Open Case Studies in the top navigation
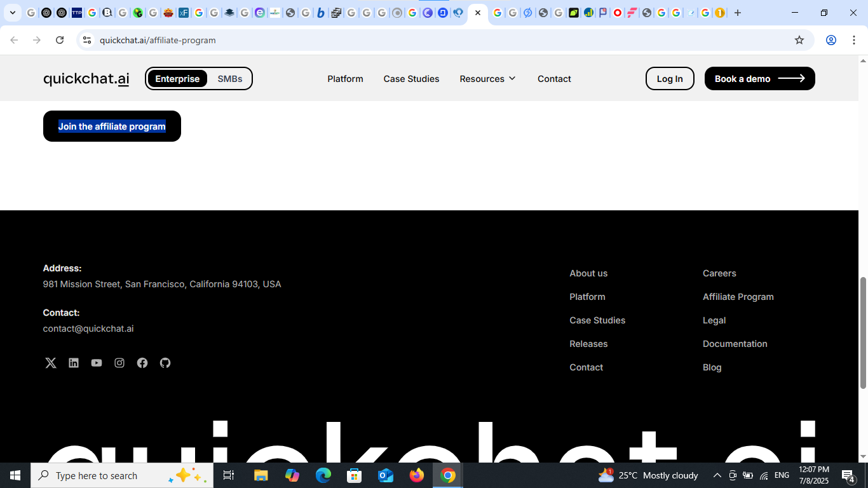This screenshot has height=488, width=868. click(411, 79)
